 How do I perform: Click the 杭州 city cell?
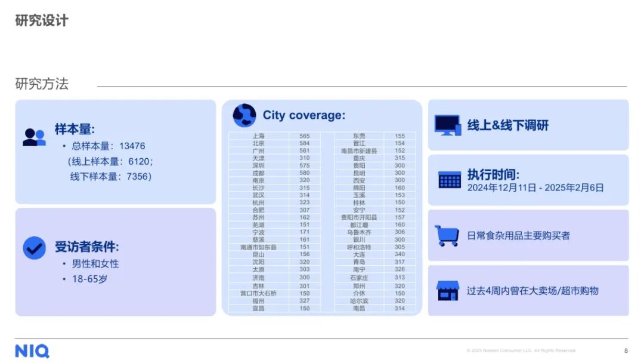point(258,202)
